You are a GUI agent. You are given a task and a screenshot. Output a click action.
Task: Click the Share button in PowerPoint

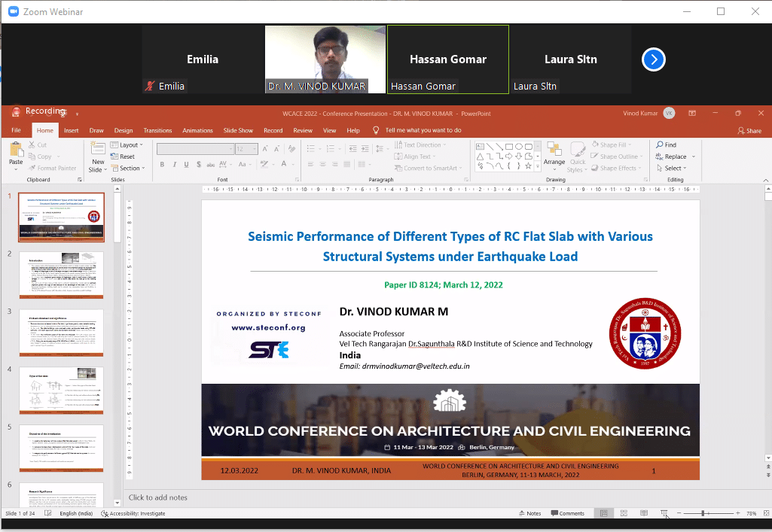(x=749, y=130)
